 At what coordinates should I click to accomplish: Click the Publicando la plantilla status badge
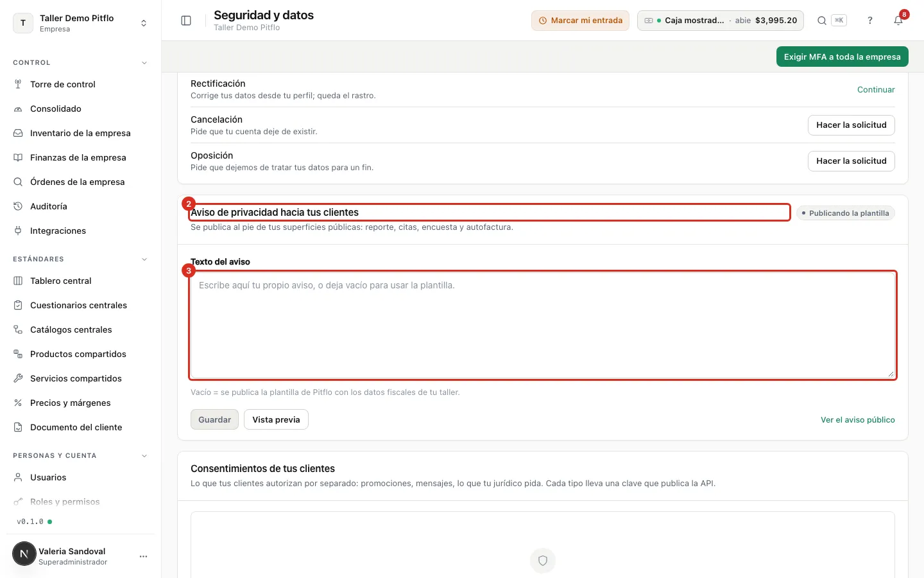[x=845, y=213]
